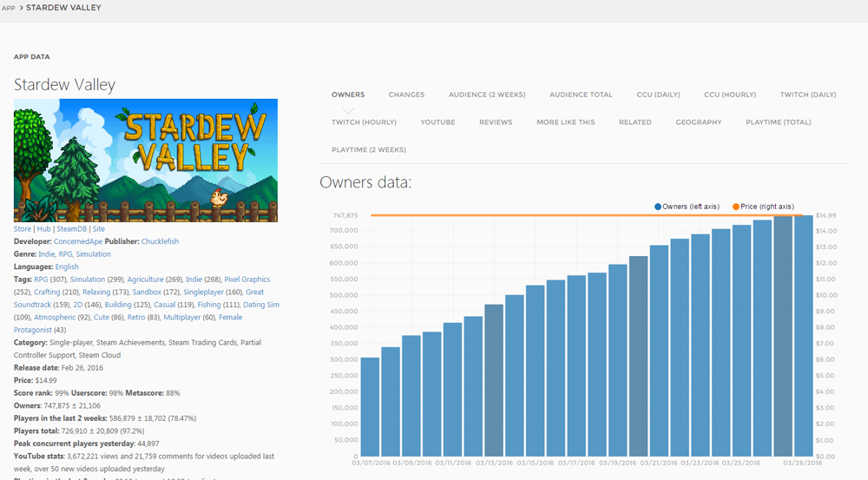The width and height of the screenshot is (868, 480).
Task: Click the Fishing tag
Action: click(209, 305)
